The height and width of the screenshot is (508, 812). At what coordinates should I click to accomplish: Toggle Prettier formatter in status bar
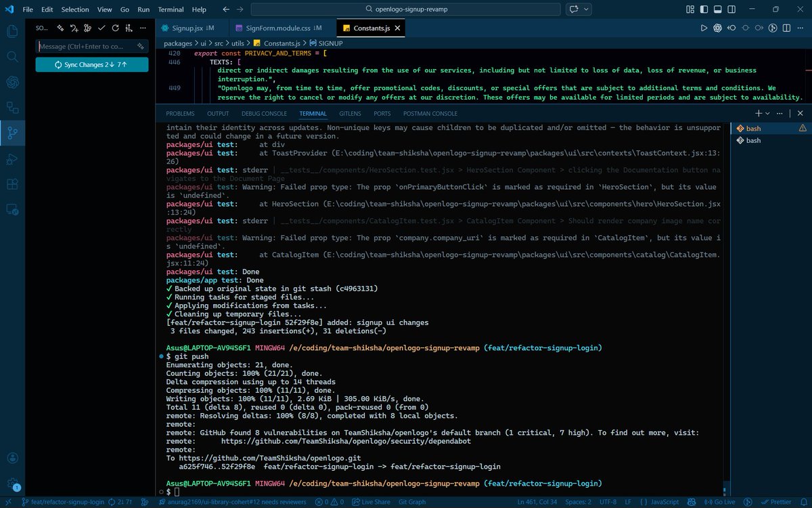775,502
